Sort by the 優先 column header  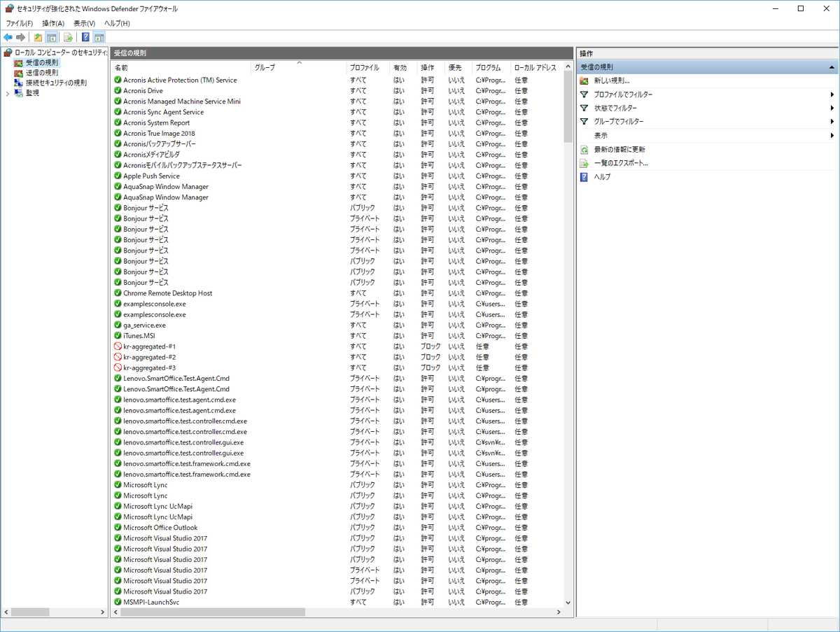(x=458, y=68)
